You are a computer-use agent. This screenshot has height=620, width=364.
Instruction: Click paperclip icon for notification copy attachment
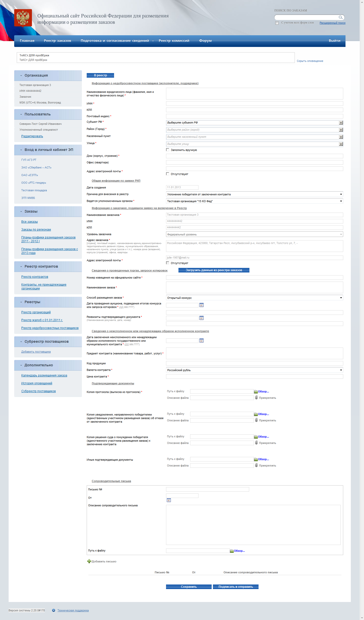click(x=257, y=420)
